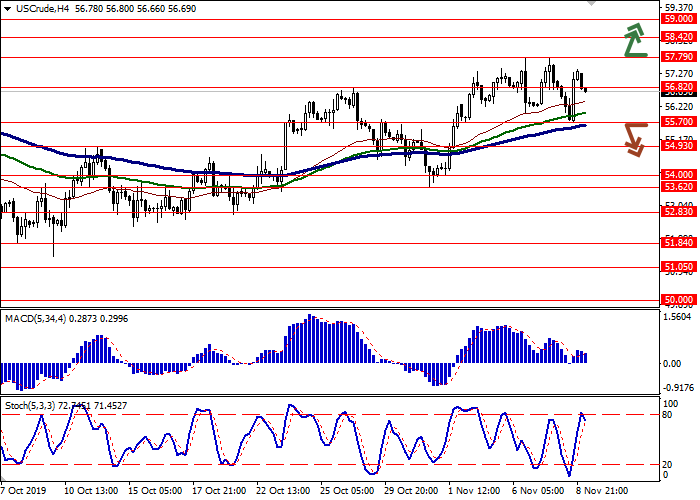This screenshot has width=700, height=500.
Task: Select the 50.000 price level label
Action: coord(678,299)
